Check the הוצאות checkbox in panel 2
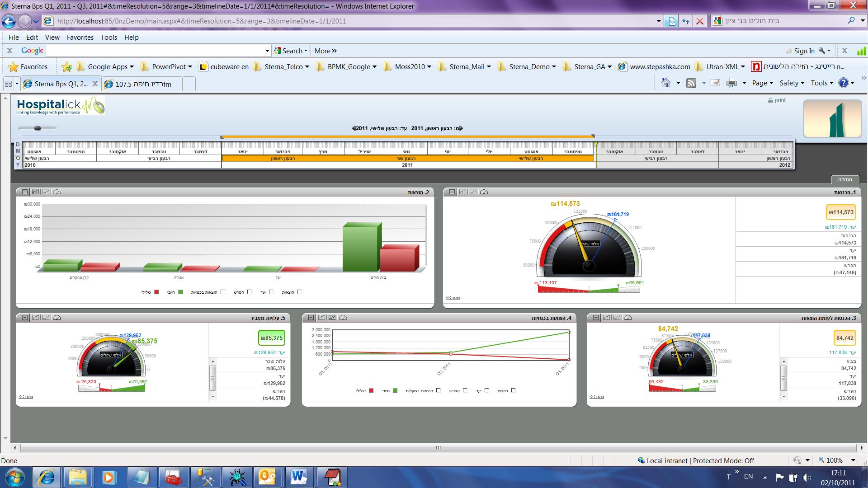This screenshot has width=868, height=488. [x=300, y=292]
